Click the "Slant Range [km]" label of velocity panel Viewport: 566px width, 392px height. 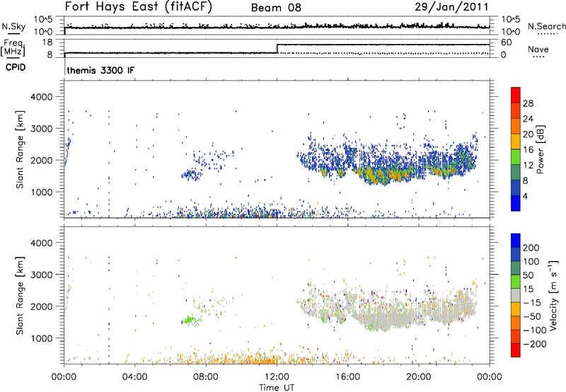coord(20,296)
